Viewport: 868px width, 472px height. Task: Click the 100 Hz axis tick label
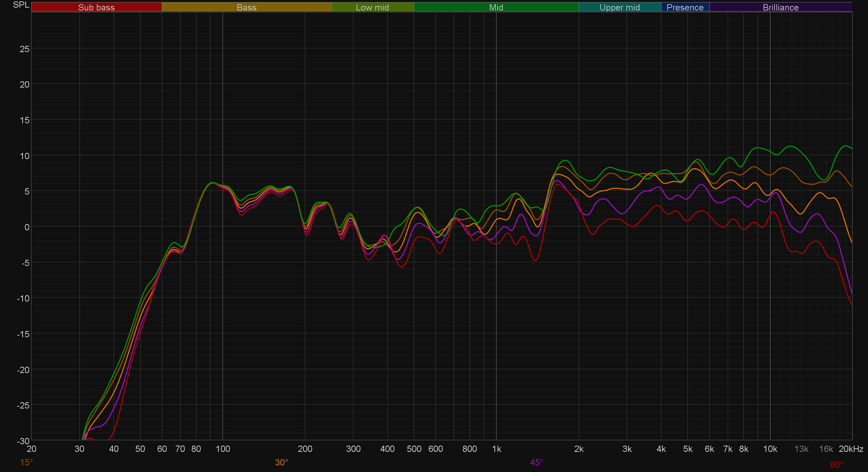click(223, 449)
